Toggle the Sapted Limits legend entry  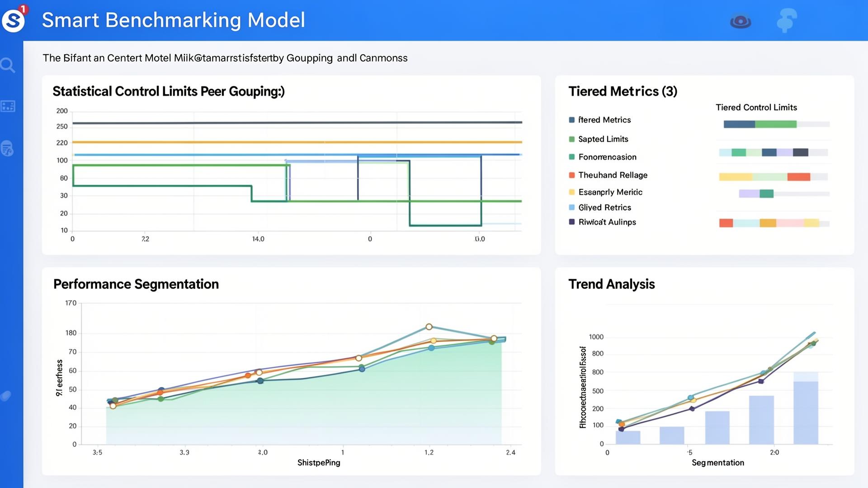(599, 139)
